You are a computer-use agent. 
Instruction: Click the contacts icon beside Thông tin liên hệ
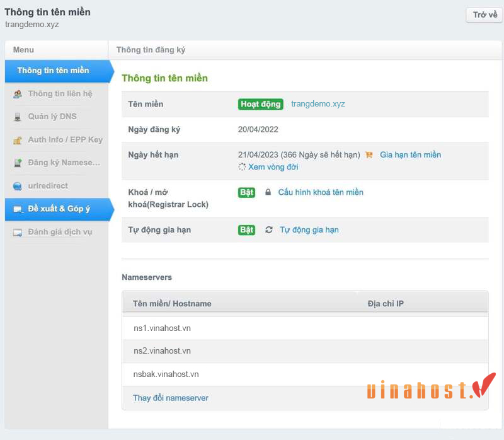pos(18,94)
